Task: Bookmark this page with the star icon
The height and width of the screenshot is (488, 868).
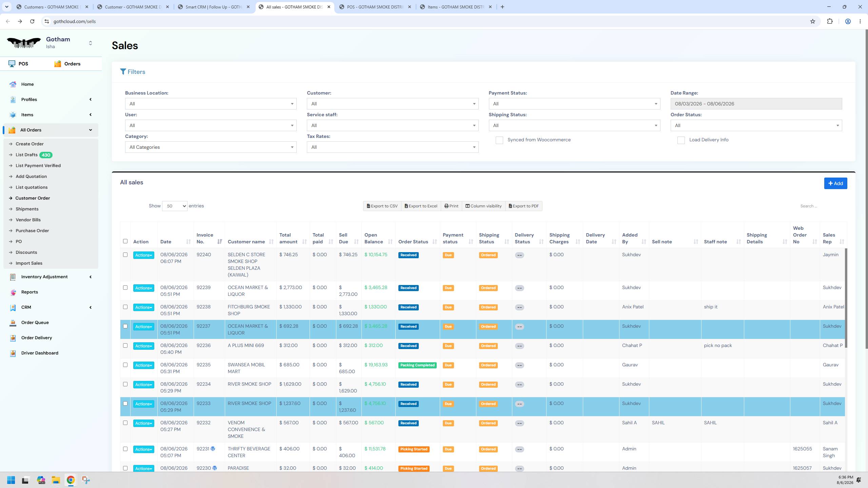Action: point(813,21)
